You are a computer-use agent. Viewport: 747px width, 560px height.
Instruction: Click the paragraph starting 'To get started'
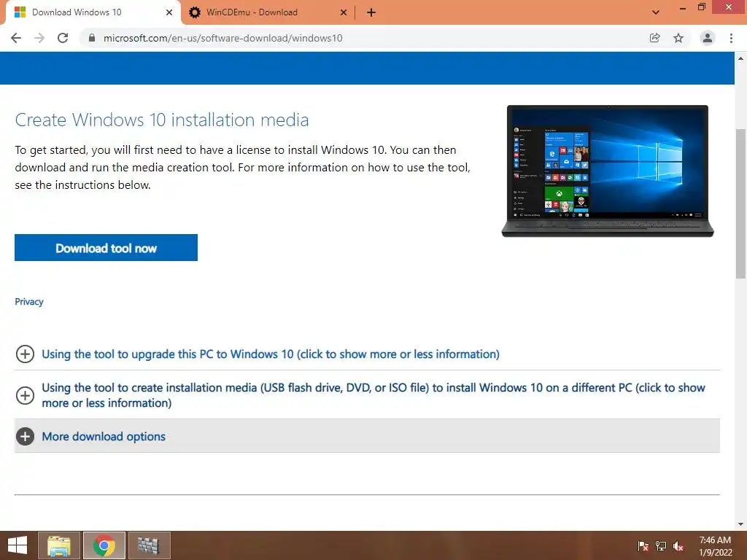point(243,167)
